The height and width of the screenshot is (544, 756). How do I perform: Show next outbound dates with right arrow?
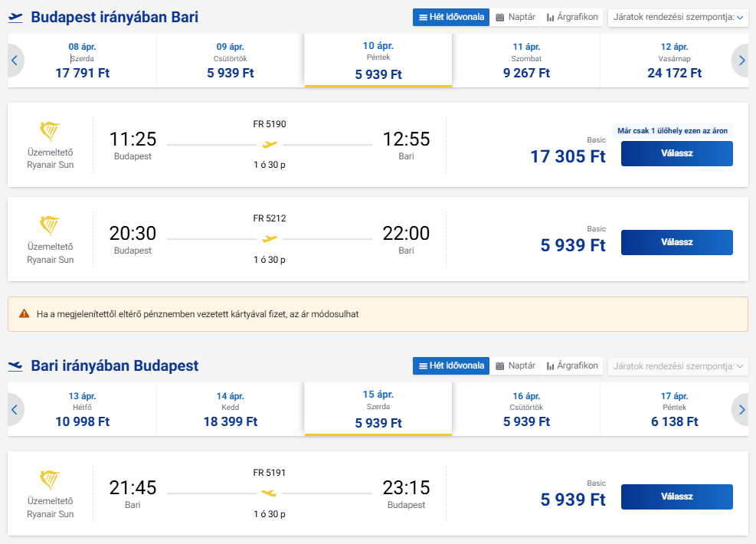click(x=740, y=61)
